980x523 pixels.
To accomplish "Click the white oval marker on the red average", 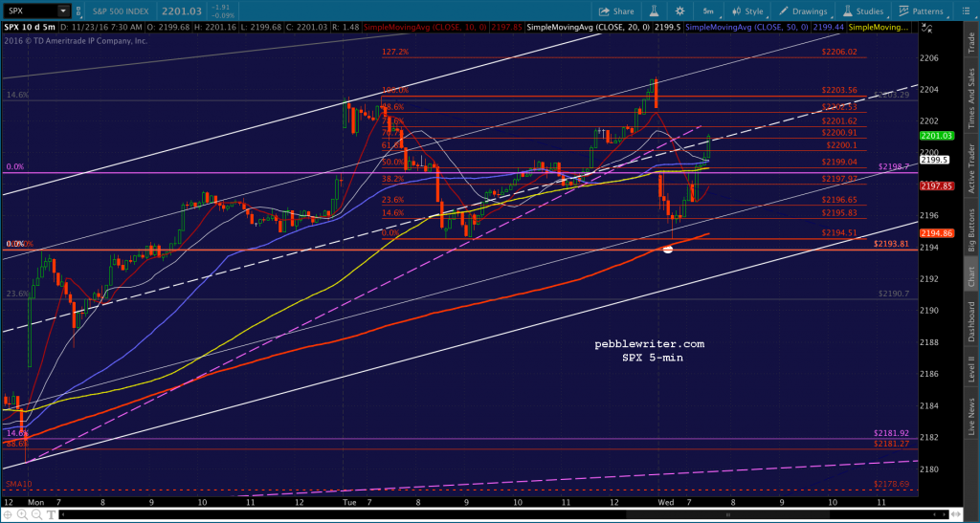I will click(x=667, y=250).
